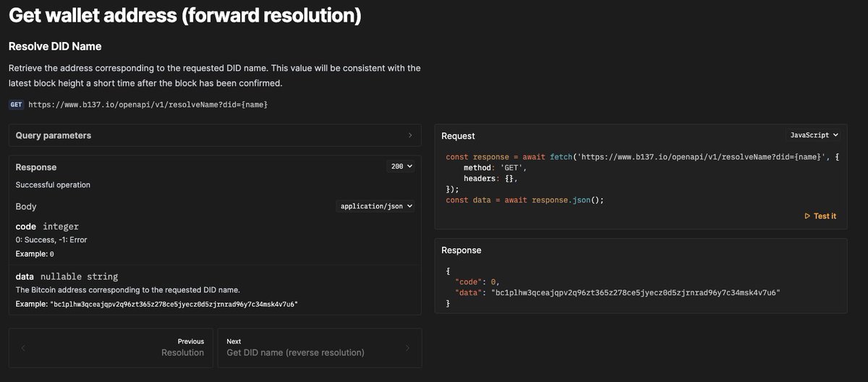Viewport: 868px width, 382px height.
Task: Click the GET method badge
Action: [16, 105]
